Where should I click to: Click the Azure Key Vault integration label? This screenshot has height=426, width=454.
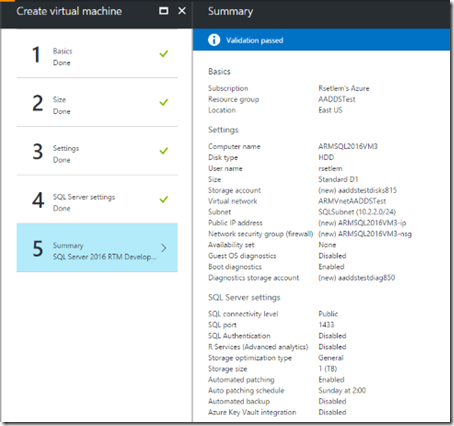(x=252, y=412)
